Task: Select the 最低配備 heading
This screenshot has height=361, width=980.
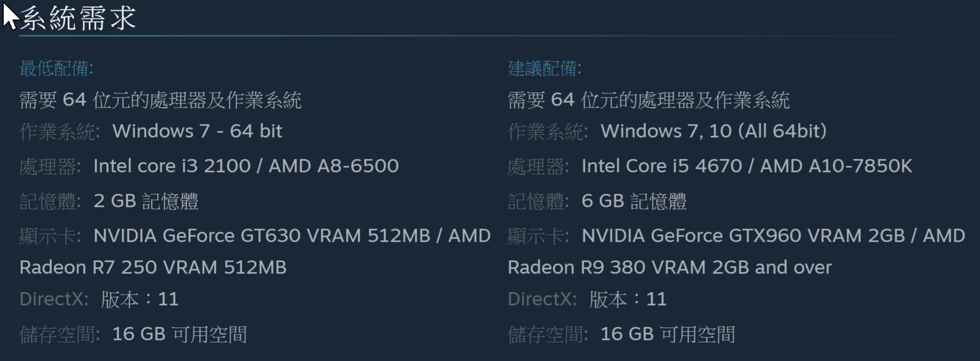Action: [57, 68]
